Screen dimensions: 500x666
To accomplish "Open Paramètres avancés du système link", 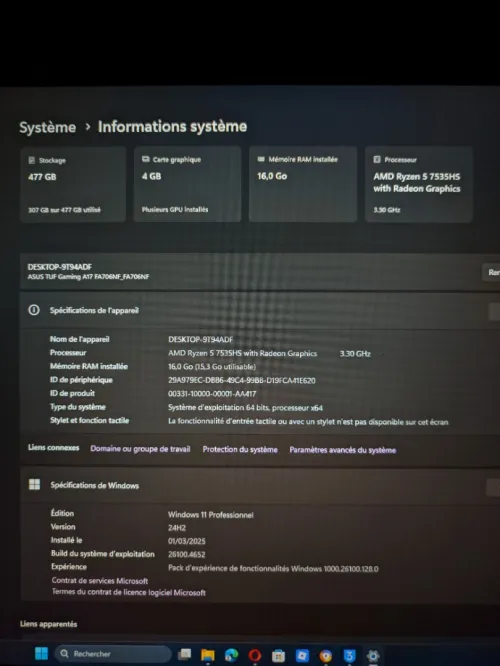I will coord(343,450).
